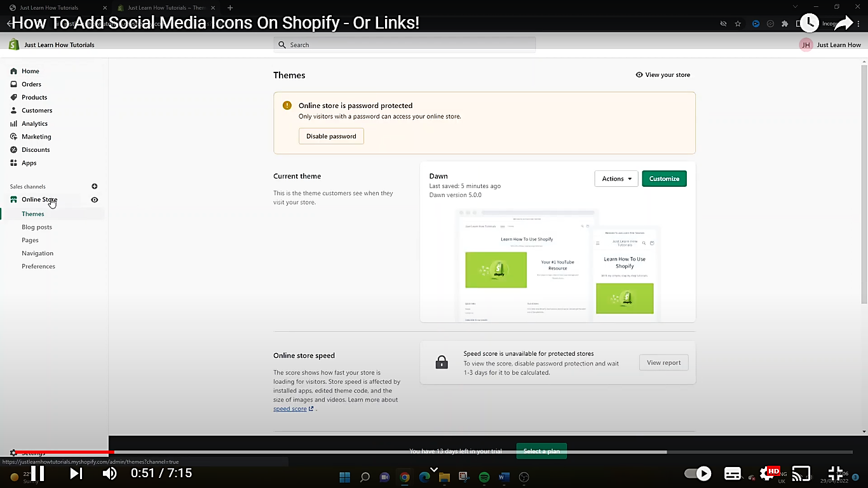Screen dimensions: 868x488
Task: Click "Last saved: 5 minutes ago" text
Action: (x=465, y=186)
